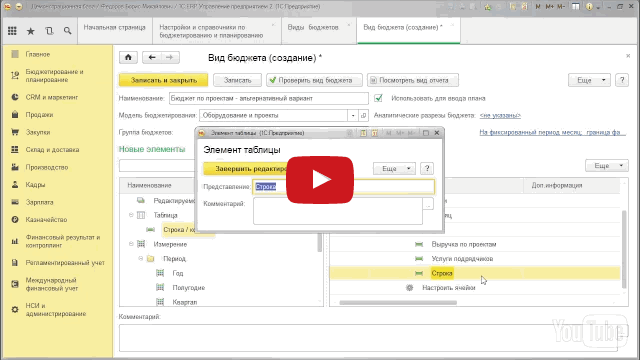Toggle Использовать для ввода плана checkbox
The width and height of the screenshot is (640, 360).
(x=378, y=98)
